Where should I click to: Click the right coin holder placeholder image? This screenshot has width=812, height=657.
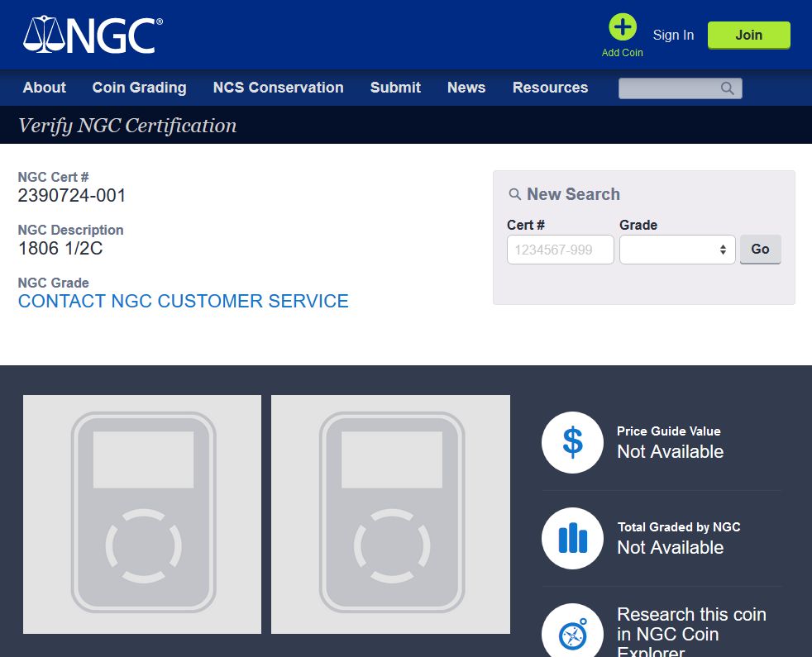point(390,514)
